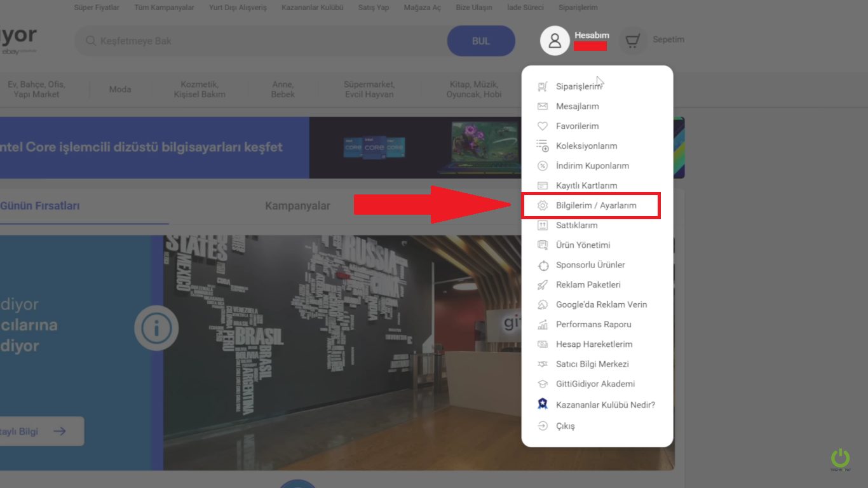The height and width of the screenshot is (488, 868).
Task: Click the badge icon beside Kazananlar Kulübü Nedir
Action: click(542, 403)
